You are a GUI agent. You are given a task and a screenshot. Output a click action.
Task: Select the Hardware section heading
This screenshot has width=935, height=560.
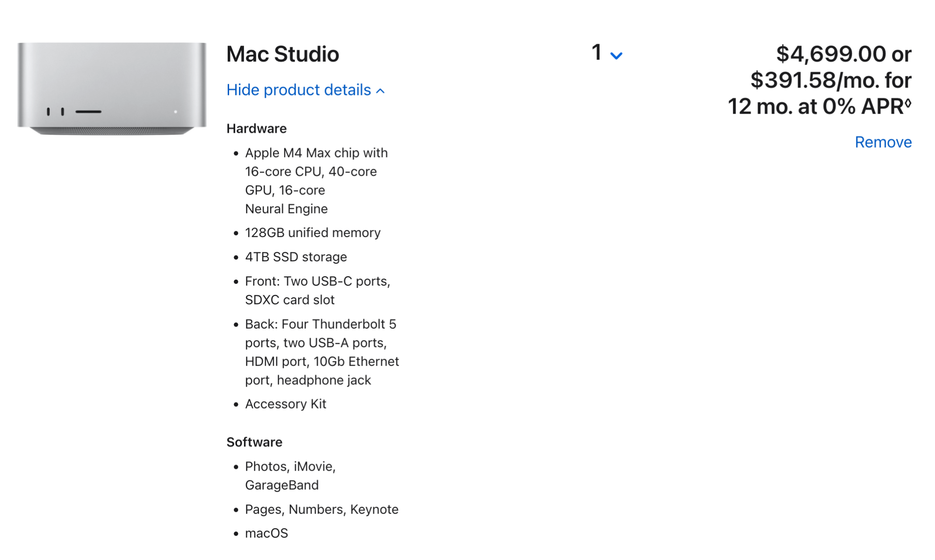click(x=256, y=129)
